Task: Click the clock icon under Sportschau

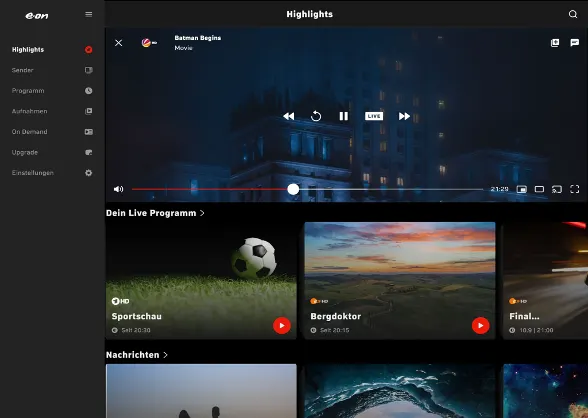Action: tap(115, 330)
